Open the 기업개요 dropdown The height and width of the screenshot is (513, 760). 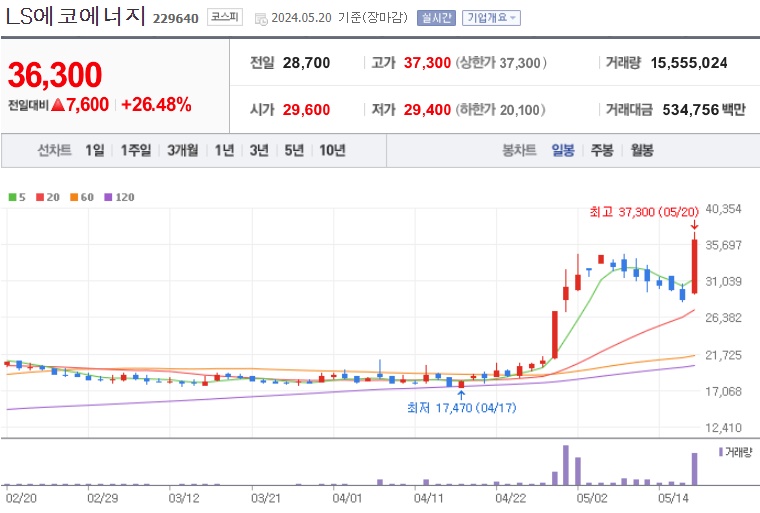coord(491,18)
